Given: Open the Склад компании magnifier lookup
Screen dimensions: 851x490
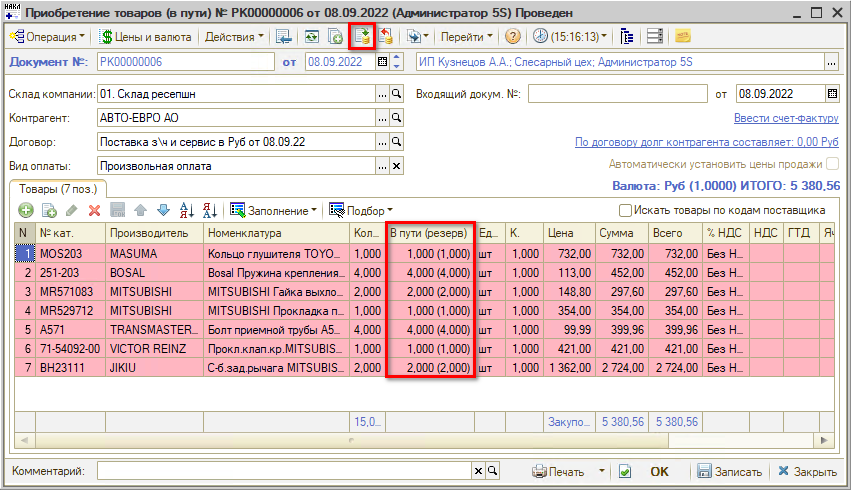Looking at the screenshot, I should (x=397, y=94).
